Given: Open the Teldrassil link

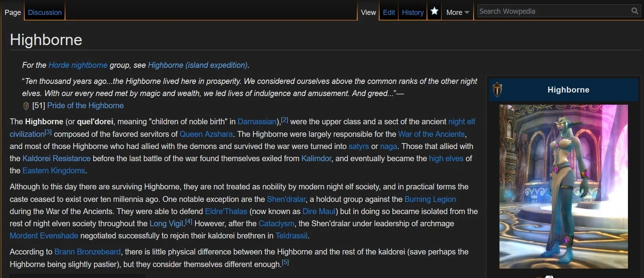Looking at the screenshot, I should [291, 236].
